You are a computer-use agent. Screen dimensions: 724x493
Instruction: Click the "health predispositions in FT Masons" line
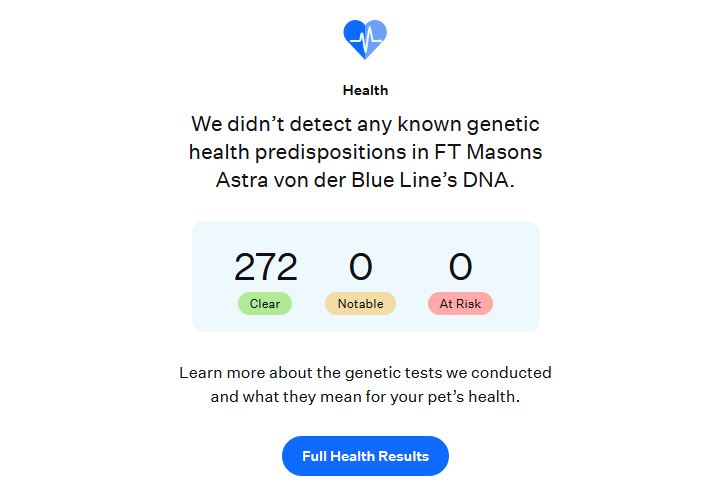click(x=365, y=152)
